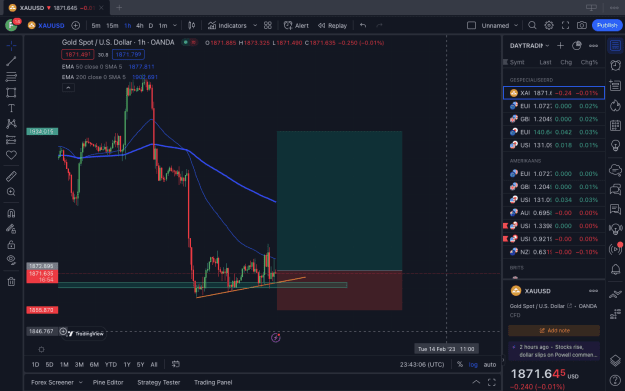Toggle log scale mode

click(473, 365)
